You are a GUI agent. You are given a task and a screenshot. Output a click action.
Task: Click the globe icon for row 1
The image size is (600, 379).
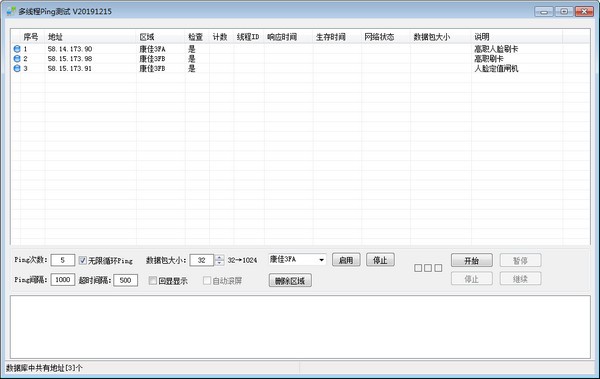[17, 49]
